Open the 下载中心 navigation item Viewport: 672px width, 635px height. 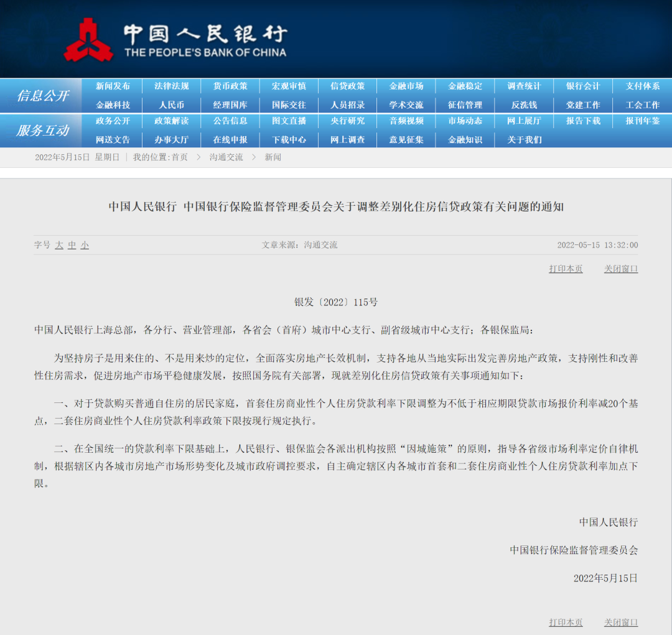tap(289, 140)
